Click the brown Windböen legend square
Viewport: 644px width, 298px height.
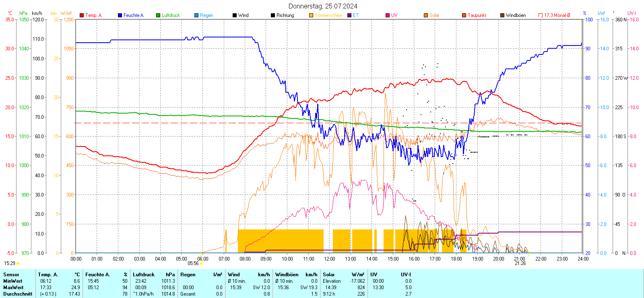click(x=502, y=15)
